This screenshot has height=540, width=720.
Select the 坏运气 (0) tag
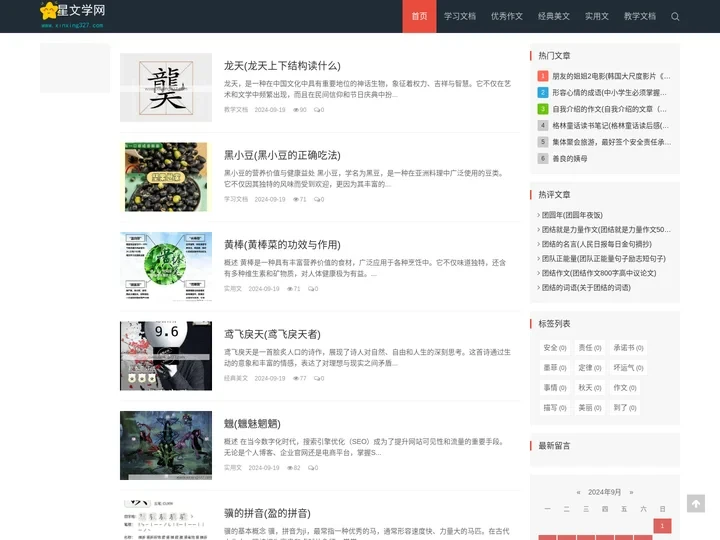[628, 368]
